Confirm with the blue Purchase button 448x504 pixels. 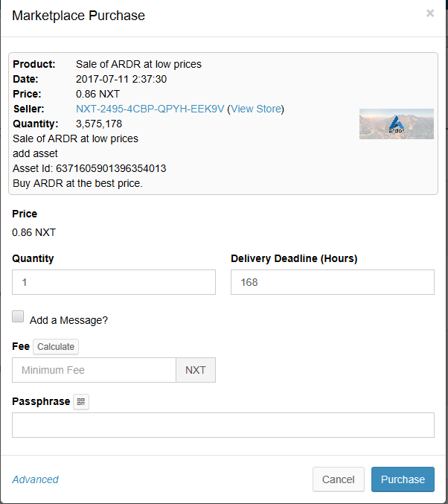403,479
